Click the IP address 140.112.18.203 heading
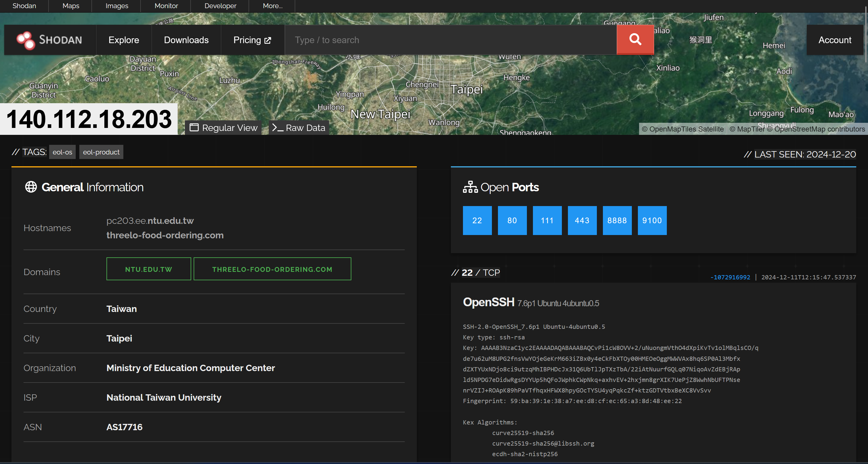 point(89,119)
